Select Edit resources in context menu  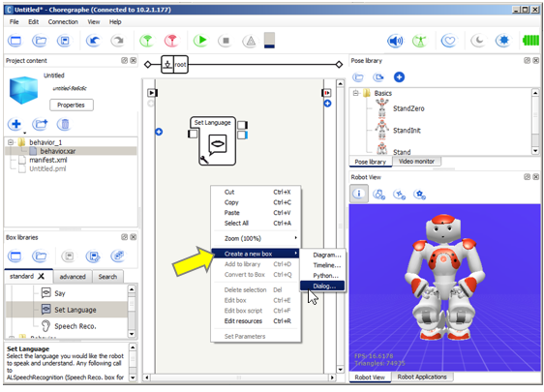point(256,321)
